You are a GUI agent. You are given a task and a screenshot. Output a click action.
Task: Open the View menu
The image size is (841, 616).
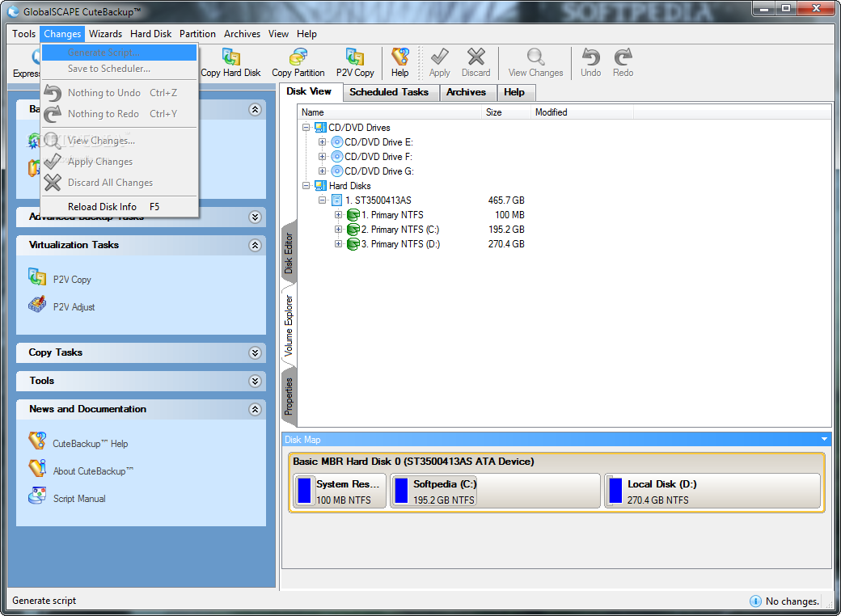click(x=278, y=34)
